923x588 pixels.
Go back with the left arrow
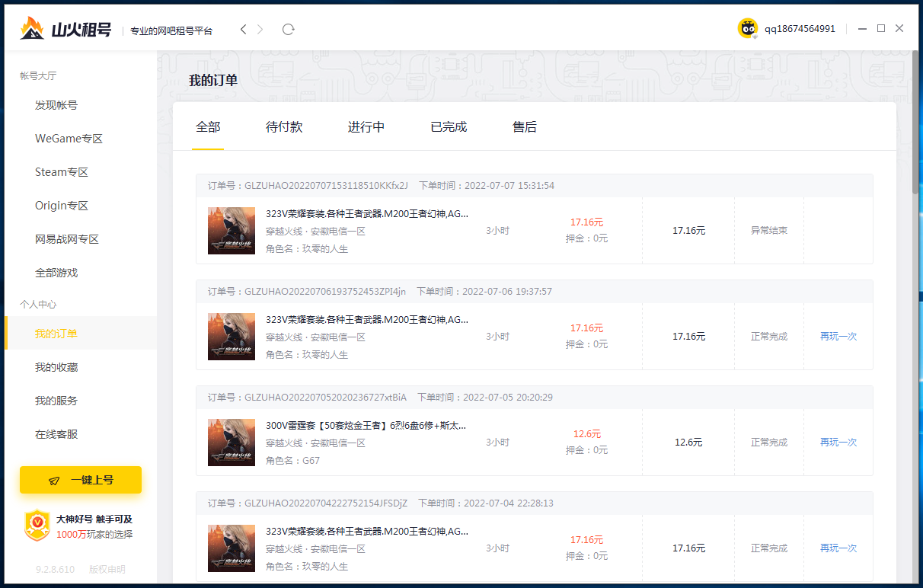click(243, 29)
